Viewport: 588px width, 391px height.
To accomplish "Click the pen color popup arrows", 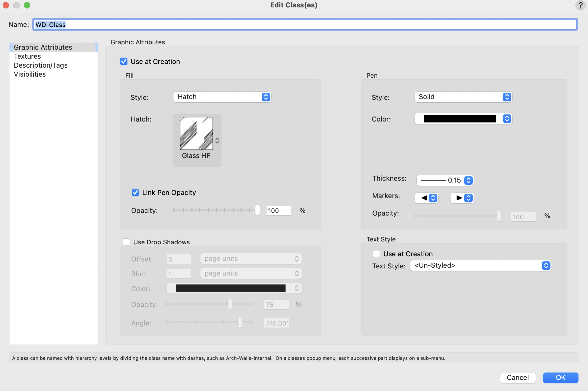I will point(507,119).
